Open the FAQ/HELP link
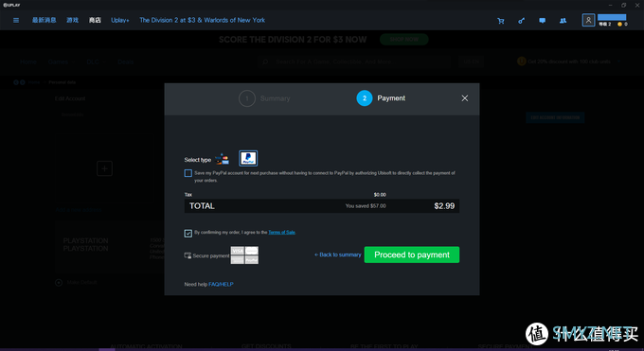The width and height of the screenshot is (644, 351). [x=221, y=284]
